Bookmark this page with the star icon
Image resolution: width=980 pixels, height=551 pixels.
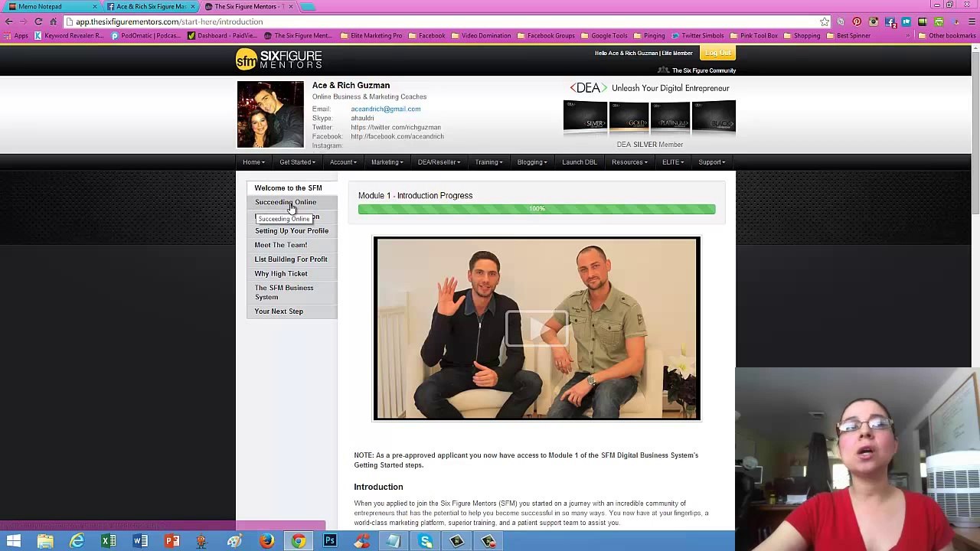pos(824,21)
